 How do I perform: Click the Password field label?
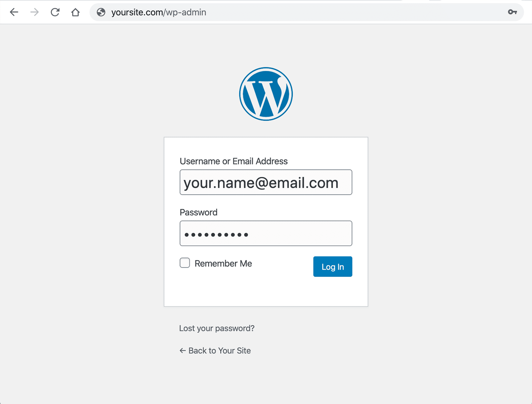tap(199, 212)
